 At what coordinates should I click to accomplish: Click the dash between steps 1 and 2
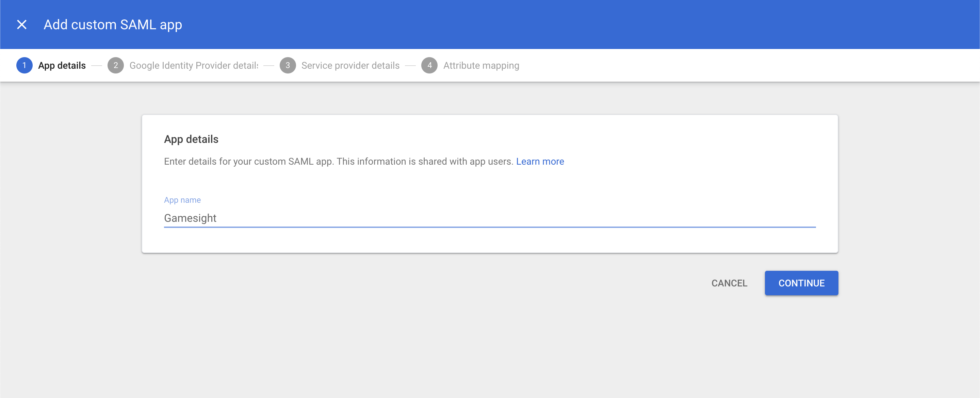[x=97, y=65]
